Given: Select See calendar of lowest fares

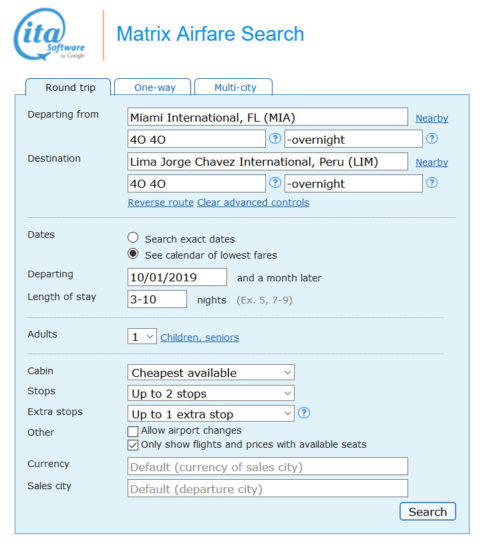Looking at the screenshot, I should coord(133,254).
